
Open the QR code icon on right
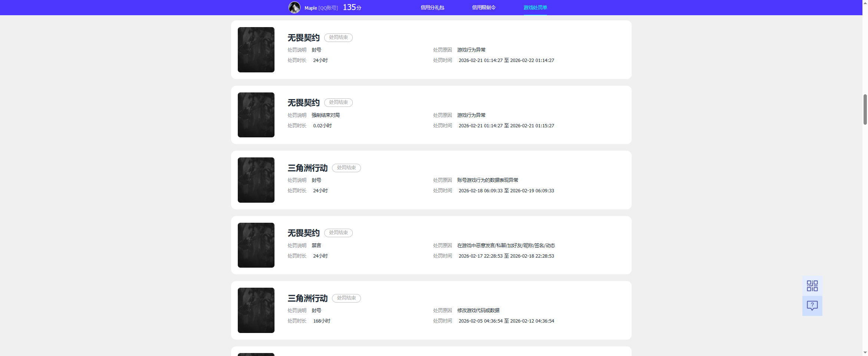[x=812, y=285]
